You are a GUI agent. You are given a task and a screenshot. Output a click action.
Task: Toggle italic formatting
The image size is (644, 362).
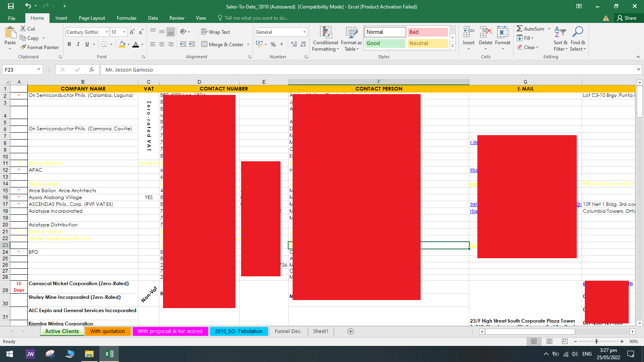pyautogui.click(x=78, y=44)
